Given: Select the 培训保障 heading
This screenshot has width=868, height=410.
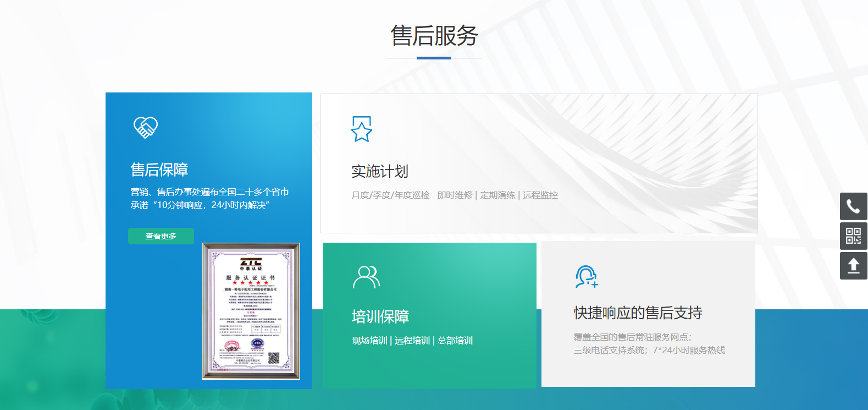Looking at the screenshot, I should (380, 316).
